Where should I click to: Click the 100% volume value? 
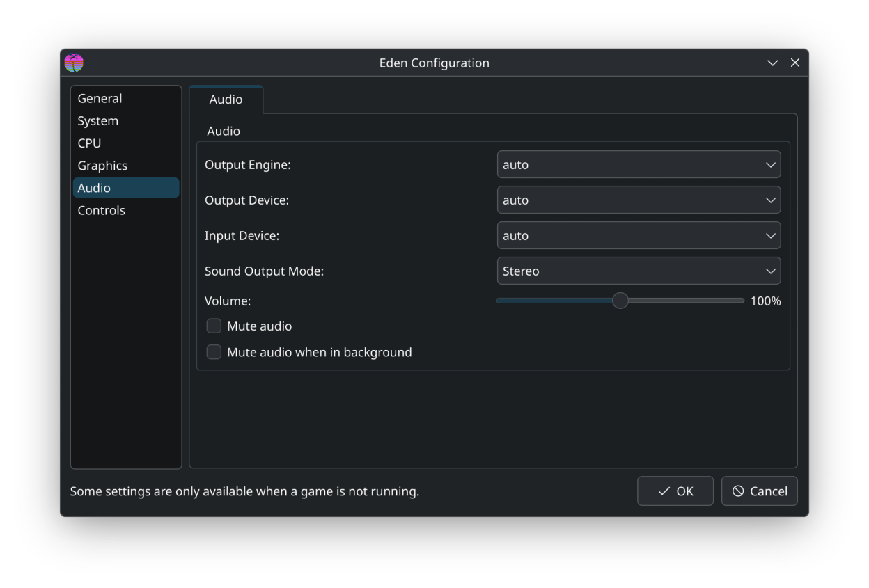[766, 301]
